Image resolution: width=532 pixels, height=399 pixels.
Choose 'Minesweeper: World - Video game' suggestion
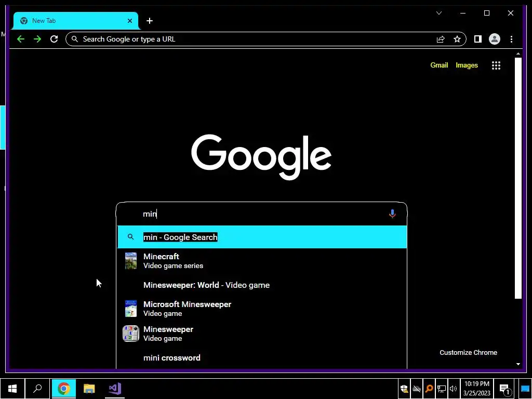(x=262, y=285)
